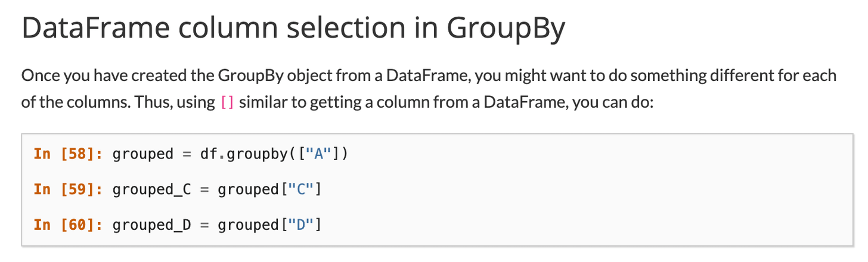Click "different for each" in the paragraph
868x262 pixels.
click(x=778, y=76)
